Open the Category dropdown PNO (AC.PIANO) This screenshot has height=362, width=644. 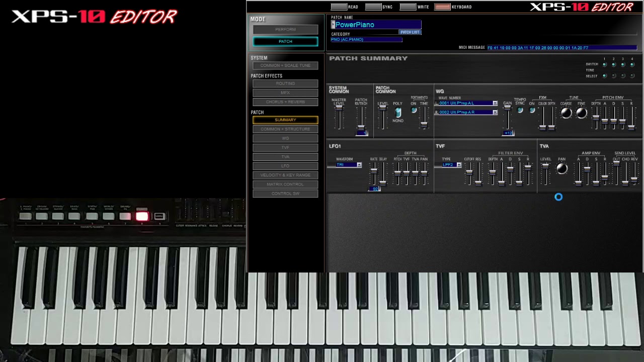pos(366,40)
